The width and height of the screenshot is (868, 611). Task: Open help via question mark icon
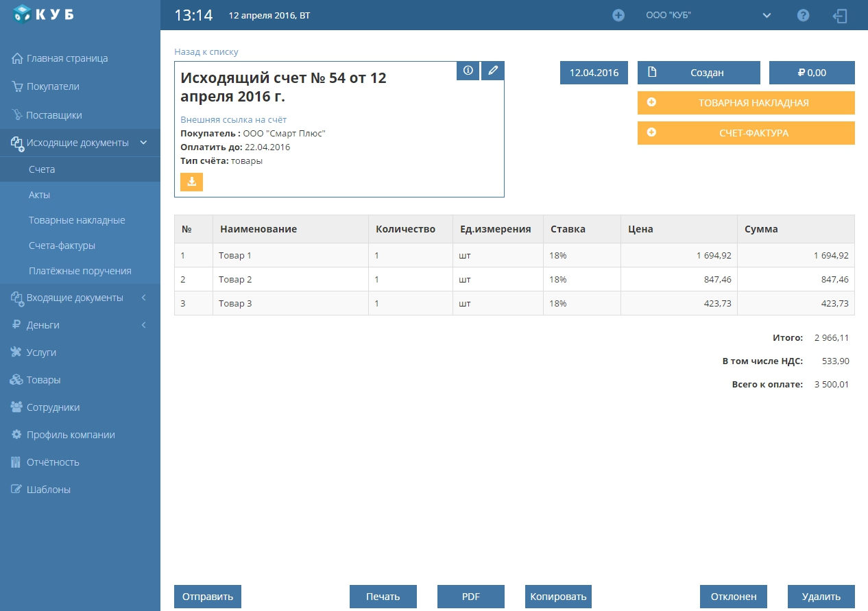click(804, 15)
